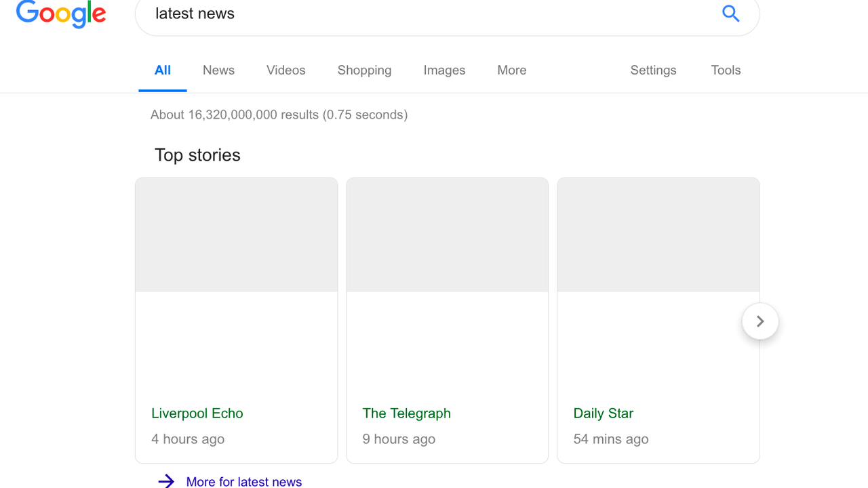Click the blue search magnifier icon
Image resolution: width=868 pixels, height=488 pixels.
click(730, 13)
